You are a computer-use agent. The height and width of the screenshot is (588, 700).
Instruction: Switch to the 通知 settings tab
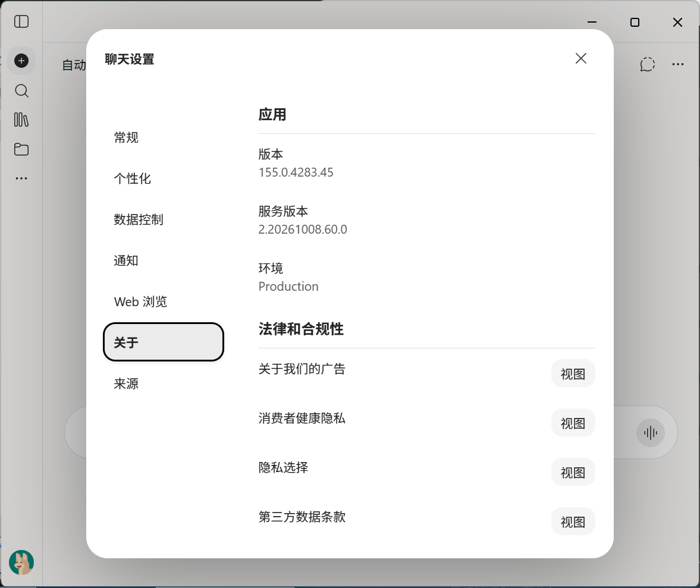click(163, 260)
